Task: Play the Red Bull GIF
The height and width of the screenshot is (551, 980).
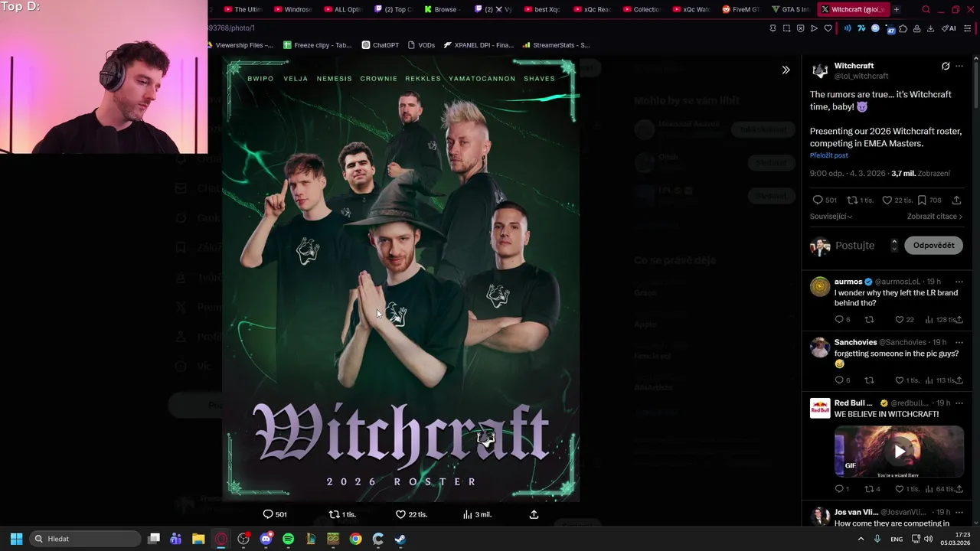Action: pyautogui.click(x=900, y=452)
